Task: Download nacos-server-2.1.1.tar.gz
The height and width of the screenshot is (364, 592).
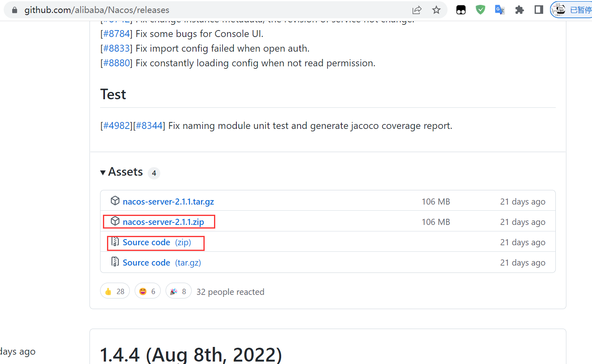Action: 168,202
